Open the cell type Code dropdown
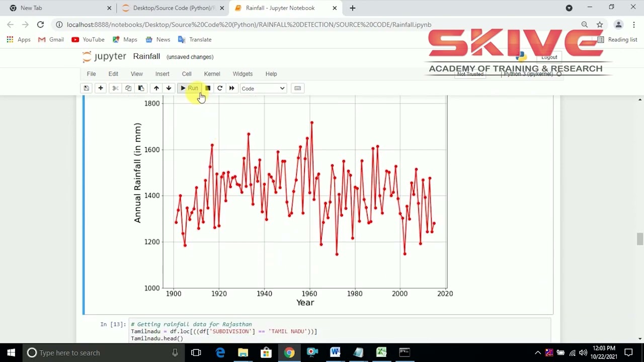 coord(263,88)
